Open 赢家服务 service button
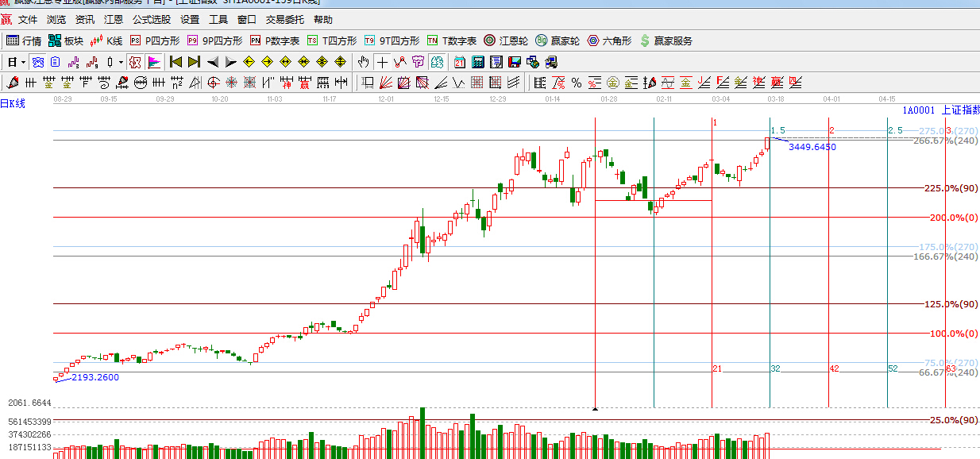Viewport: 980px width, 459px height. pos(666,40)
